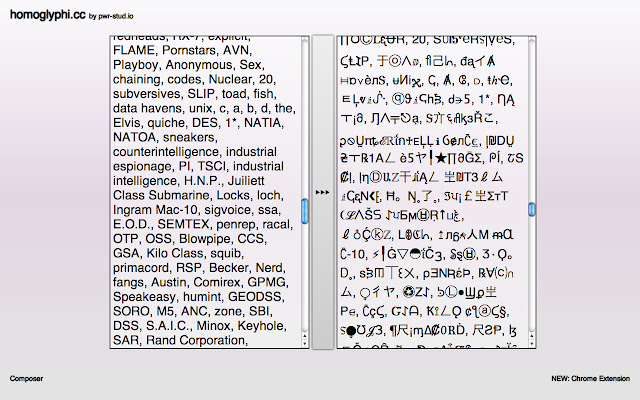Viewport: 640px width, 400px height.
Task: Click 'Elvis' in the left textarea
Action: point(128,123)
